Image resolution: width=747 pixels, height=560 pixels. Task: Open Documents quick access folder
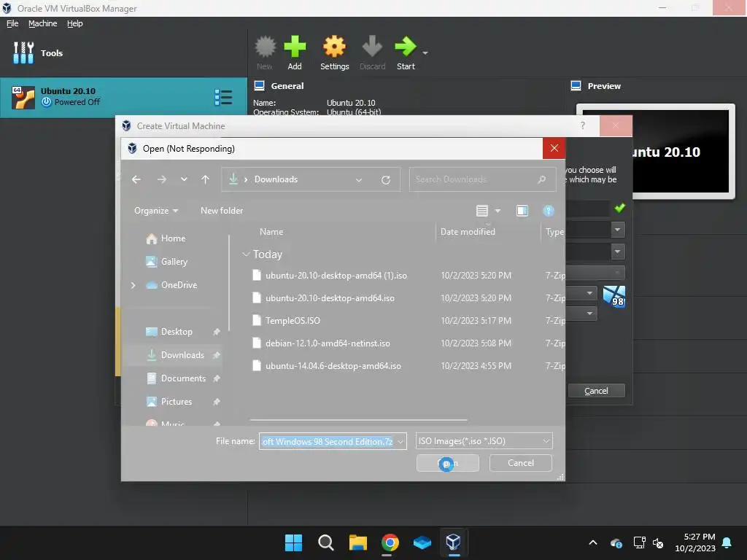coord(183,378)
